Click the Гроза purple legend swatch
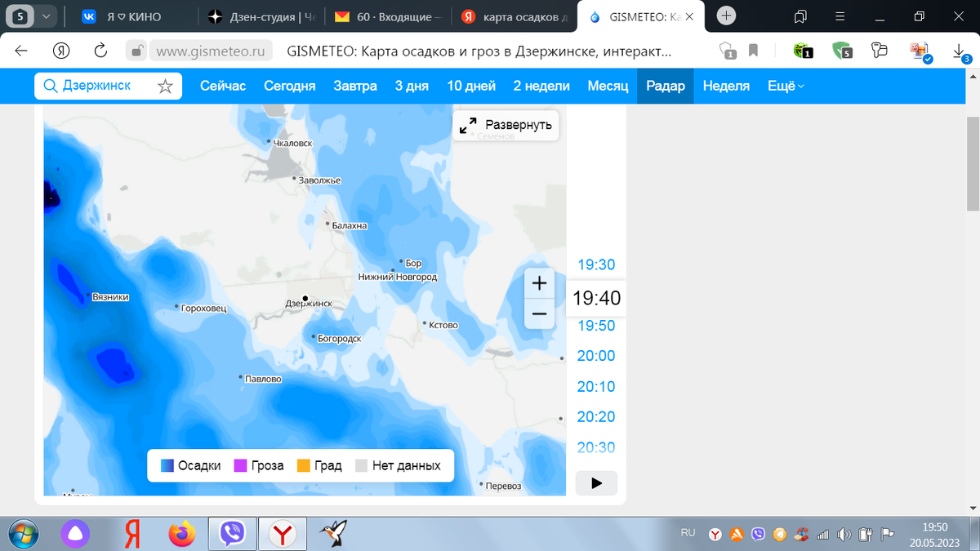980x551 pixels. click(240, 466)
